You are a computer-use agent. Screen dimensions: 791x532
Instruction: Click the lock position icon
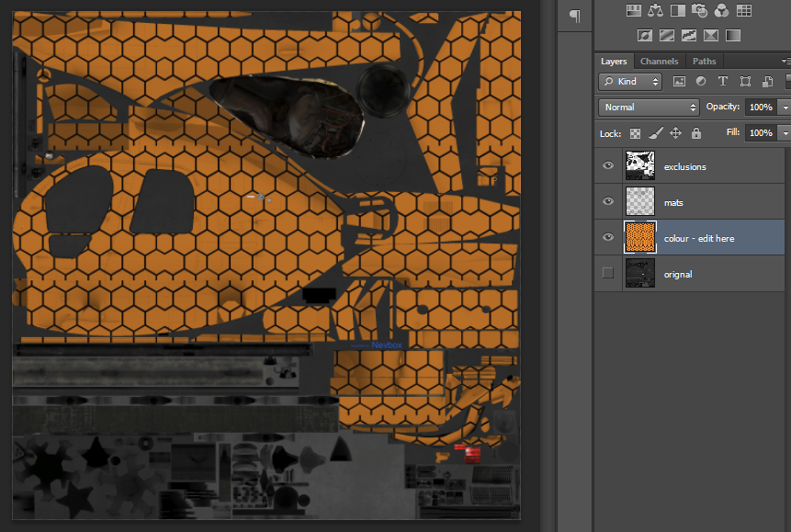[675, 133]
